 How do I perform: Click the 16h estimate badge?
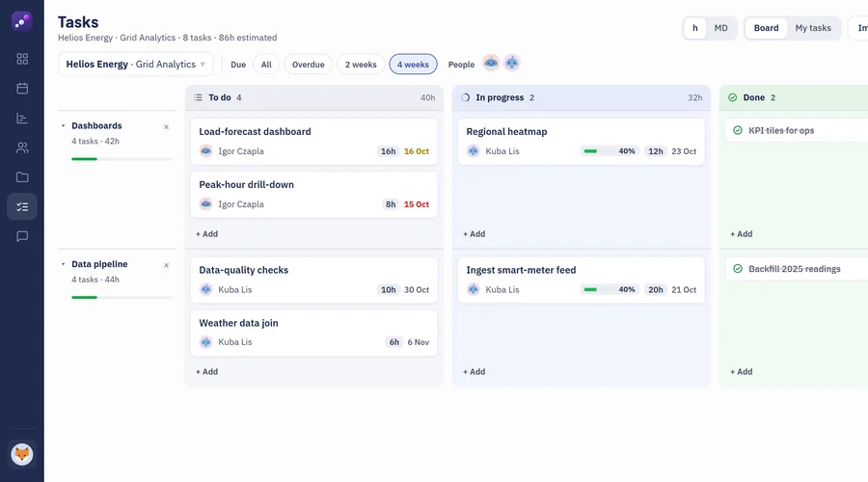(x=388, y=151)
